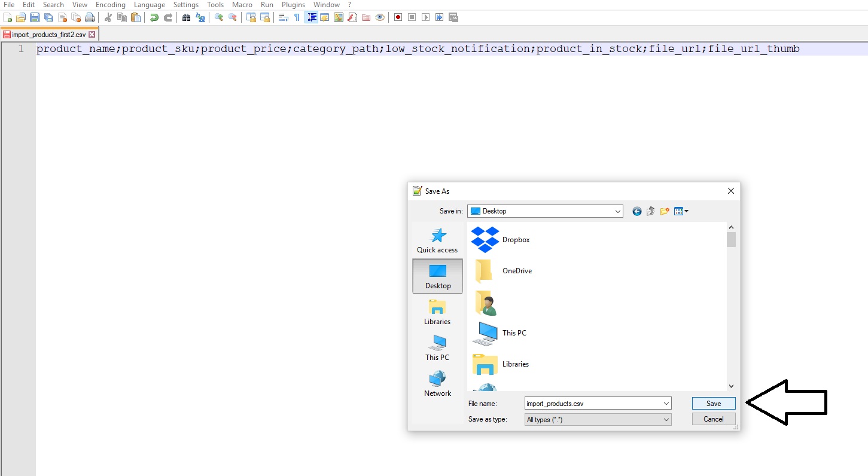Screen dimensions: 868x476
Task: Toggle synchronize horizontal scrolling icon
Action: [265, 17]
